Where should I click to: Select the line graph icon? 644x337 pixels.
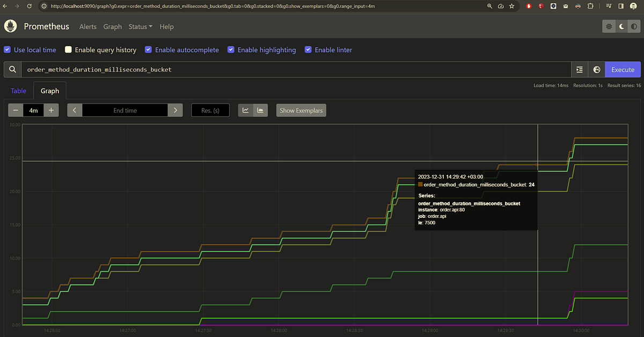click(245, 110)
